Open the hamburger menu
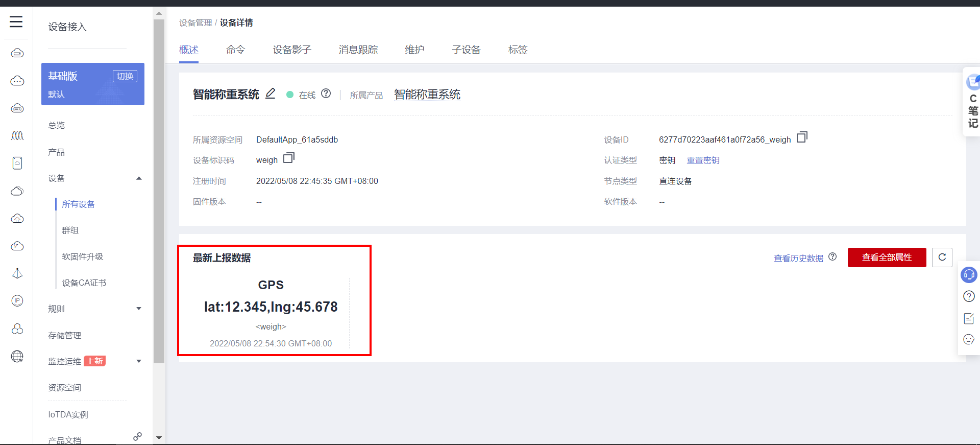The image size is (980, 445). pyautogui.click(x=16, y=21)
